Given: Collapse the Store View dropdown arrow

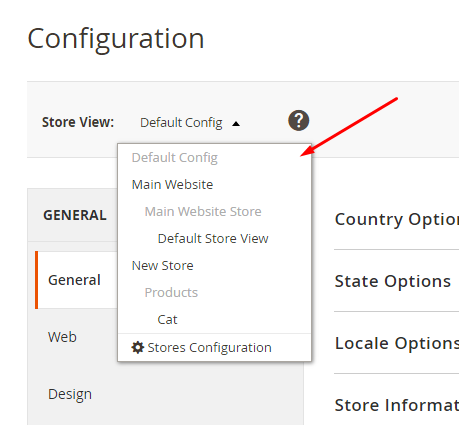Looking at the screenshot, I should [236, 124].
